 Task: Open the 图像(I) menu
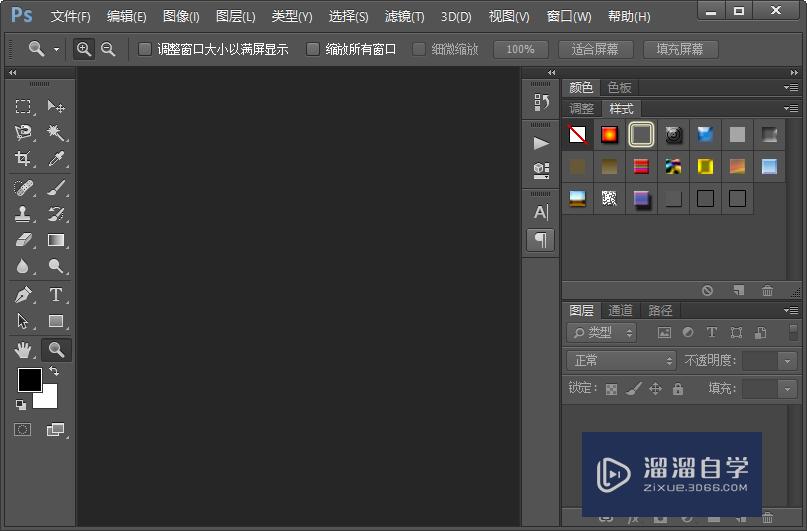pos(181,16)
